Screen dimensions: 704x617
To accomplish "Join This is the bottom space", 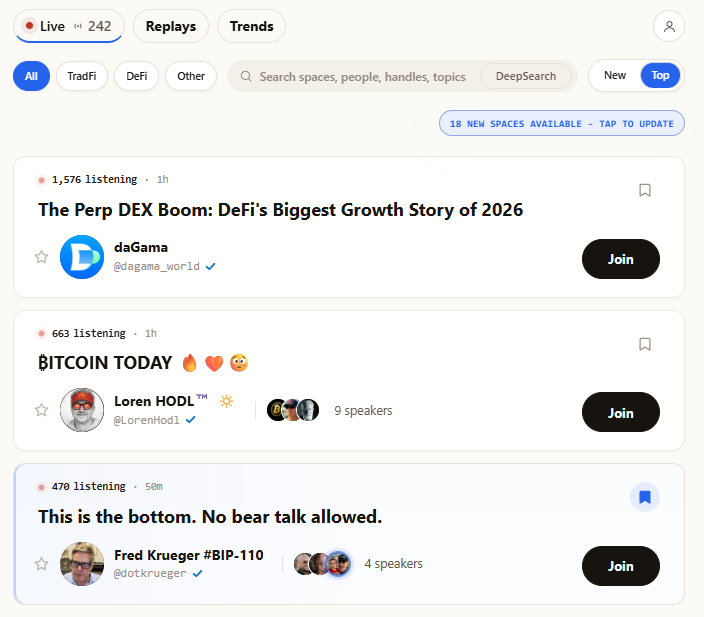I will point(620,566).
